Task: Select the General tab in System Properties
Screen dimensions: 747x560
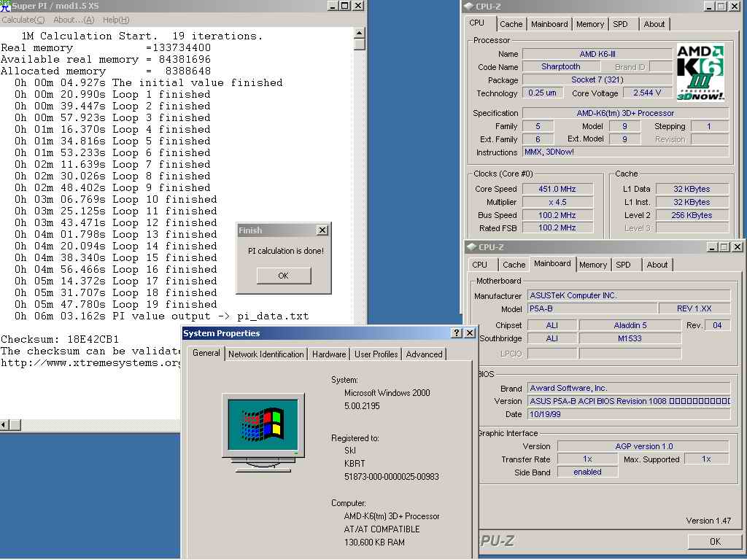Action: point(206,353)
